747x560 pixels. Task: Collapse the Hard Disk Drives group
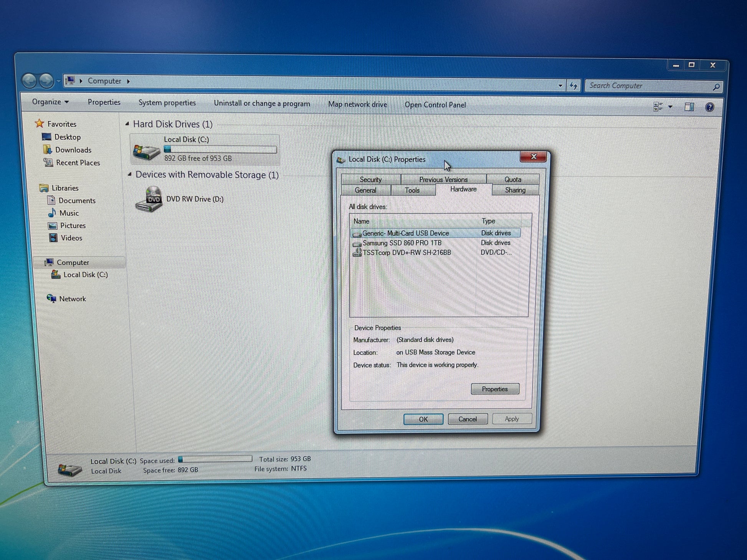coord(127,124)
